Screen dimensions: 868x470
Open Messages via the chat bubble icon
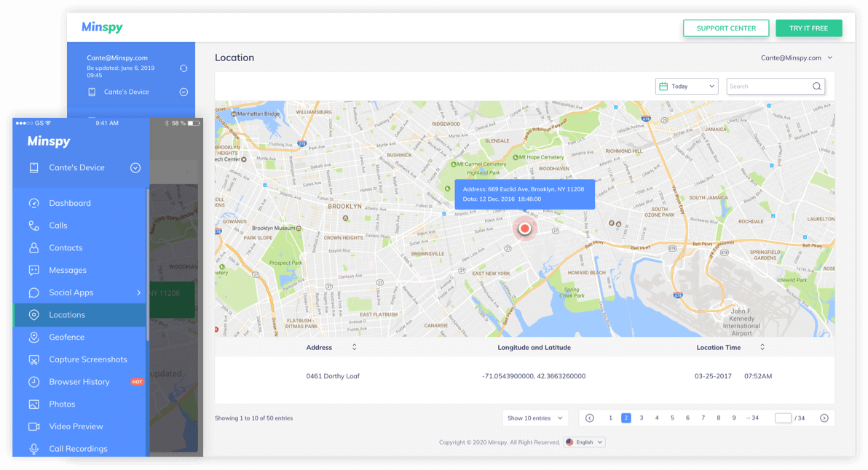pyautogui.click(x=33, y=270)
